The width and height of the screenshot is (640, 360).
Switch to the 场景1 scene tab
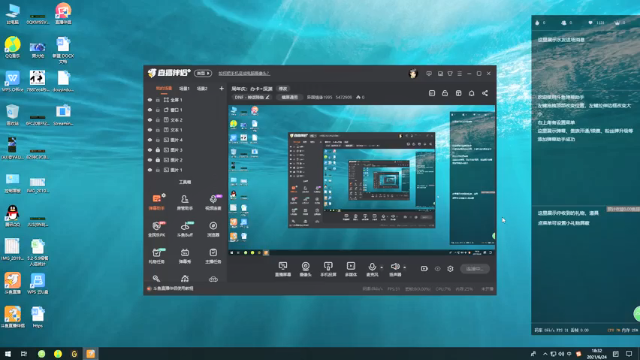click(x=184, y=89)
